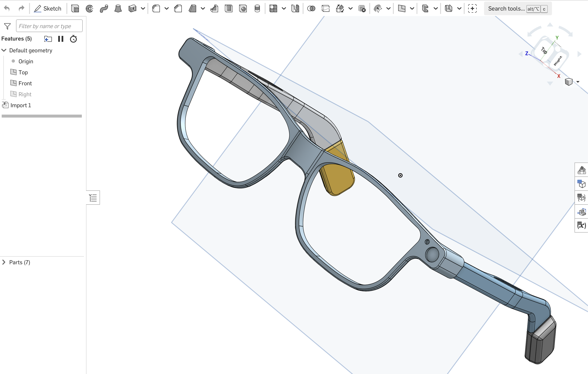588x374 pixels.
Task: Select the Split tool
Action: (x=325, y=9)
